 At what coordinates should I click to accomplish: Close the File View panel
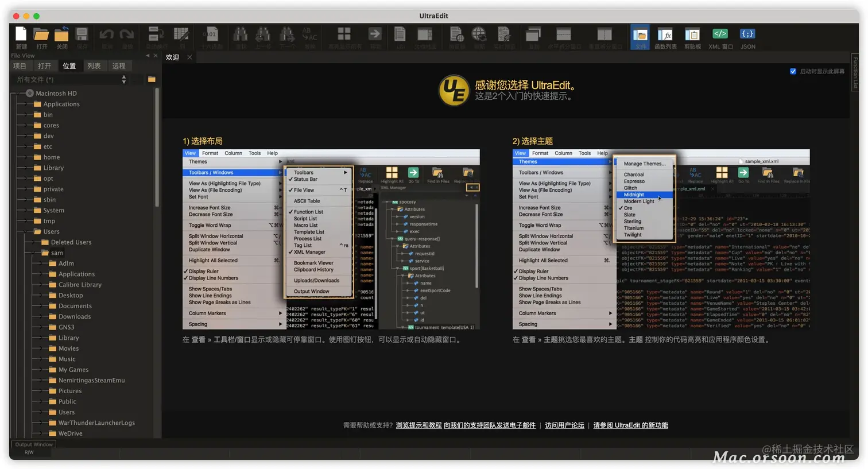tap(155, 56)
